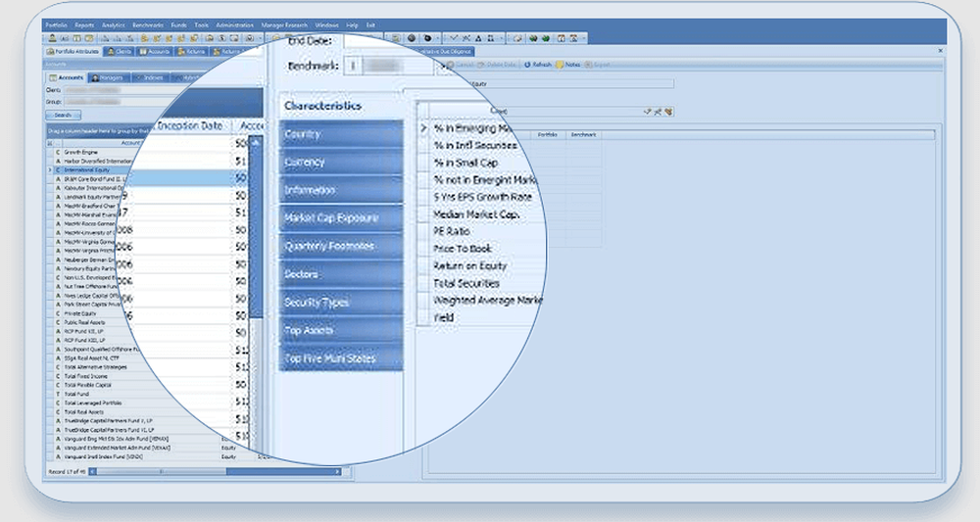Open the Quarterly Footnotes section
The width and height of the screenshot is (980, 522).
click(x=341, y=247)
